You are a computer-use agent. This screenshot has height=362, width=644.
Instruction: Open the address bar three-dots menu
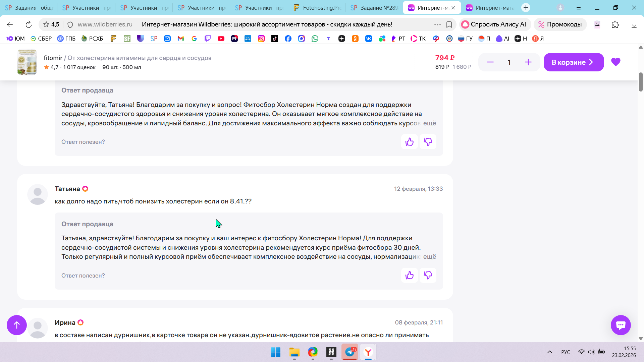click(437, 24)
